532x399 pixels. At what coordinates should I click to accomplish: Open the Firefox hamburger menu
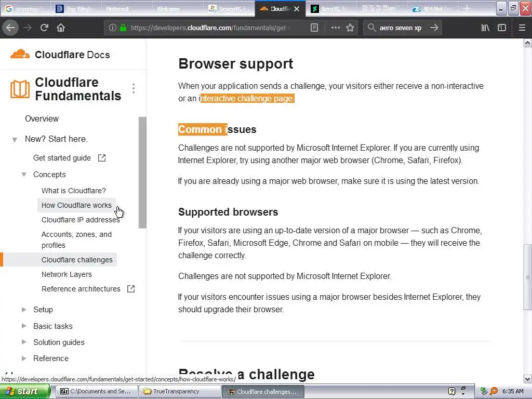coord(522,28)
